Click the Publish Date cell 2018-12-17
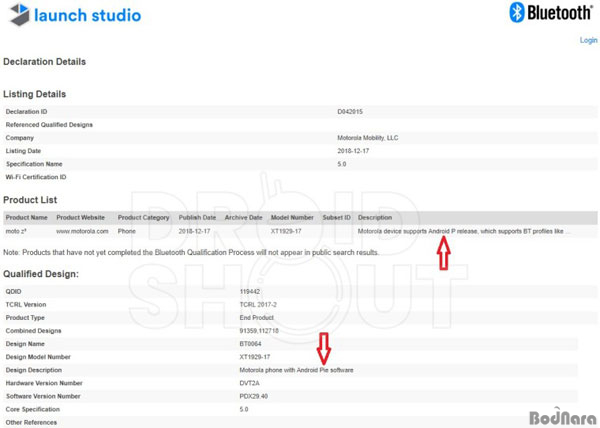 click(194, 231)
